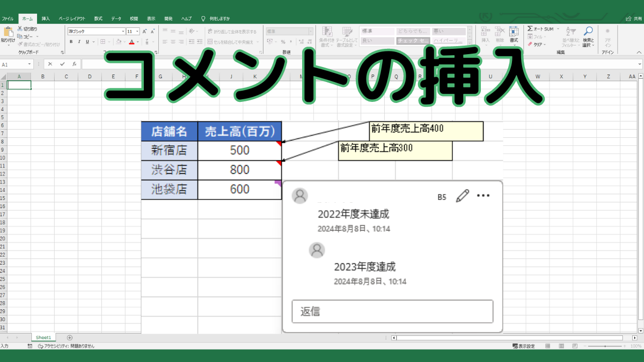This screenshot has width=644, height=362.
Task: Toggle Italic formatting
Action: coord(79,41)
